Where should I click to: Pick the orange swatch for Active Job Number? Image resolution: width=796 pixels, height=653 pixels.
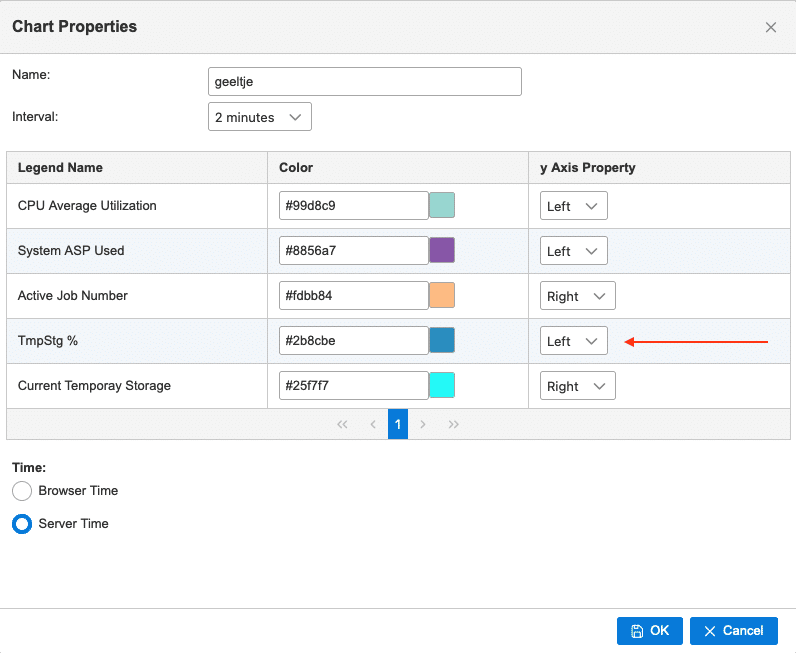442,296
